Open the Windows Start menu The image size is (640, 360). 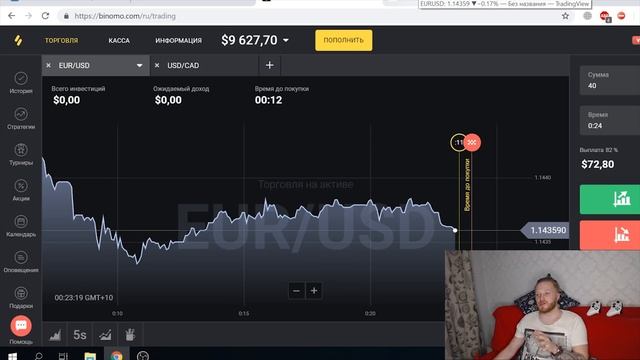[13, 356]
